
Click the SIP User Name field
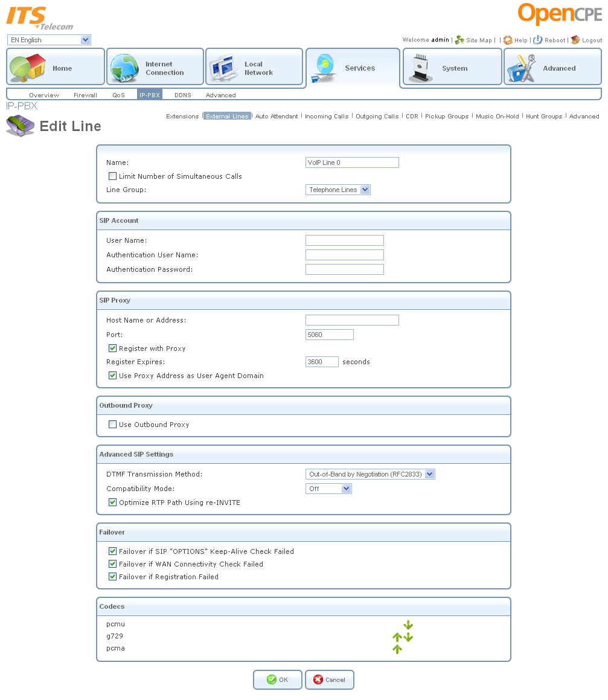click(x=345, y=240)
